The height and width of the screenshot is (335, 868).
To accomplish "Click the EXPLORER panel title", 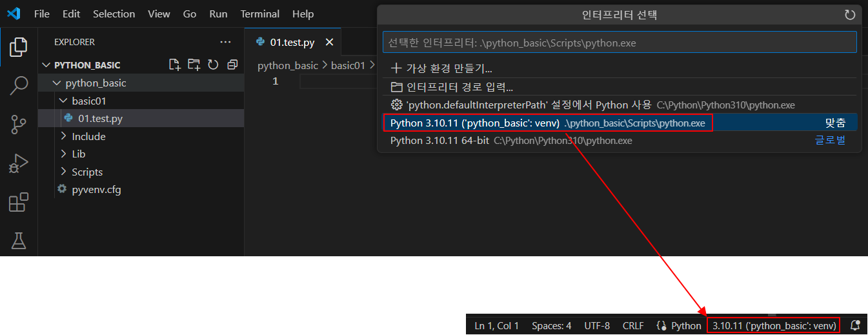I will [74, 42].
